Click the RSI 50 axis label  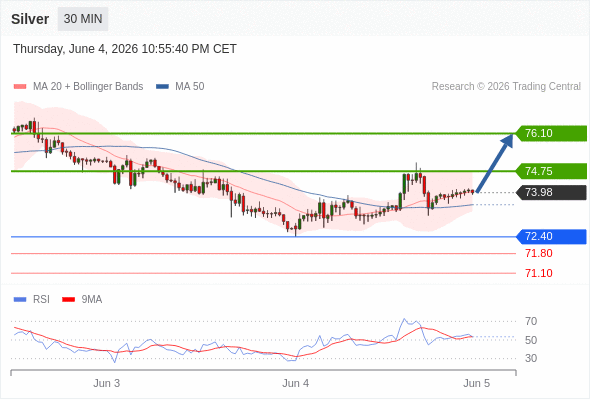(531, 340)
